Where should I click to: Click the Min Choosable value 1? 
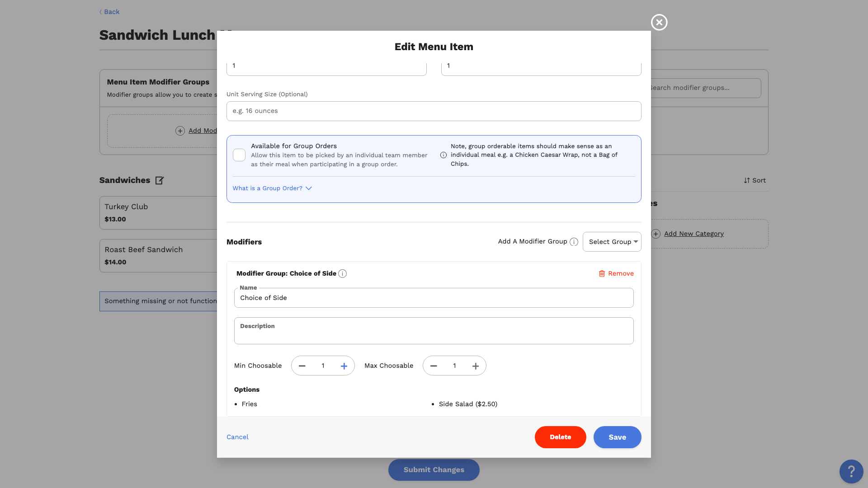323,366
